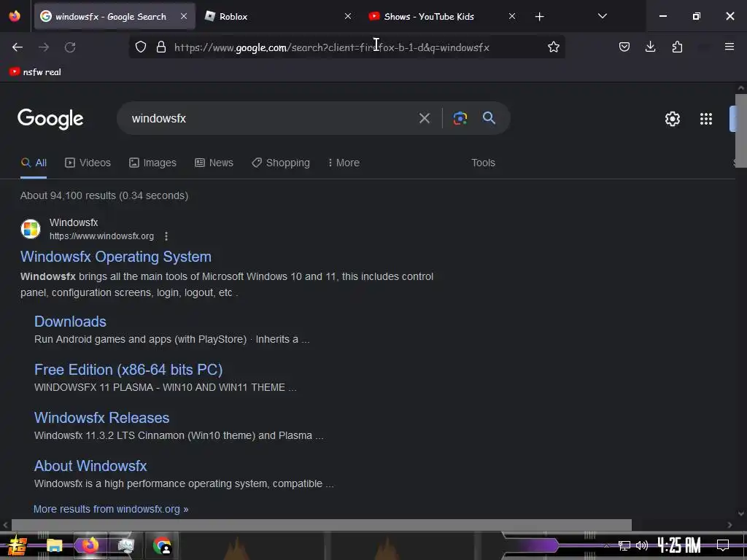Open Windowsfx Releases link
The width and height of the screenshot is (747, 560).
tap(101, 418)
